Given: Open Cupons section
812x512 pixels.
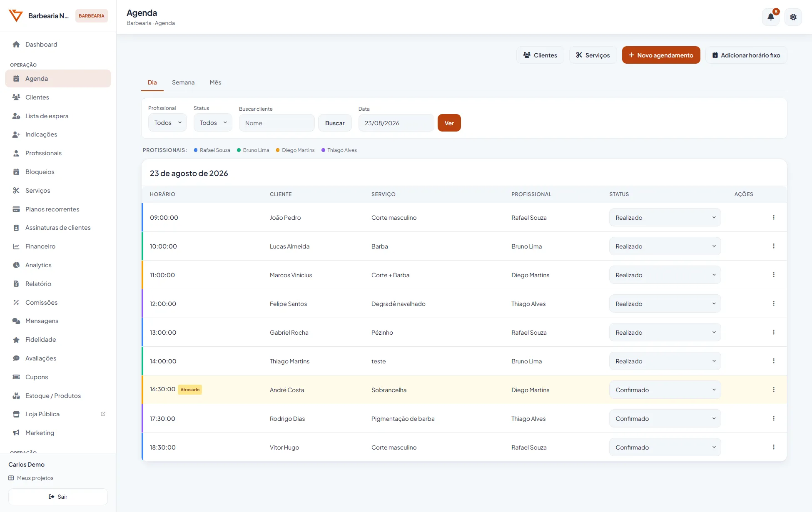Looking at the screenshot, I should coord(58,377).
